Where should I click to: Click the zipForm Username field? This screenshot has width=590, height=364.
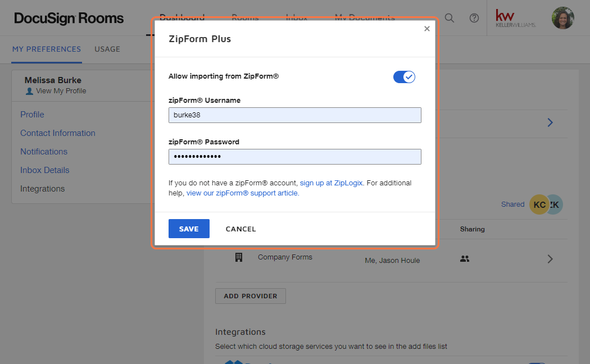(x=294, y=115)
